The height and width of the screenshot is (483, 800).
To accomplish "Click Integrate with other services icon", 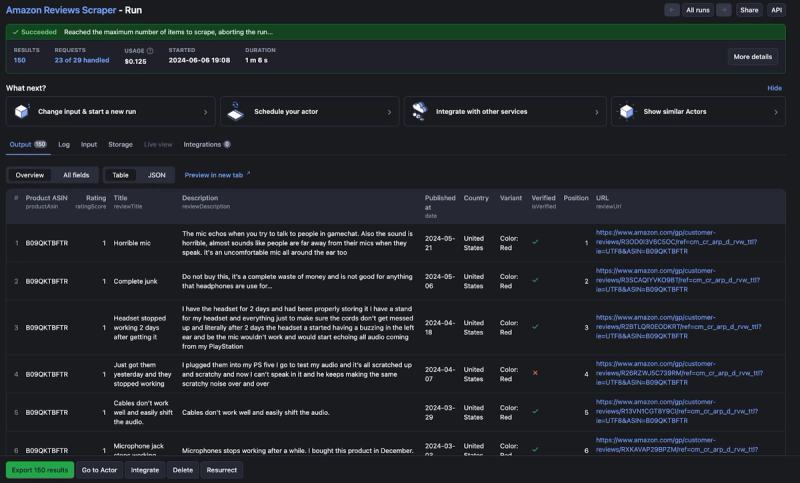I will 419,111.
